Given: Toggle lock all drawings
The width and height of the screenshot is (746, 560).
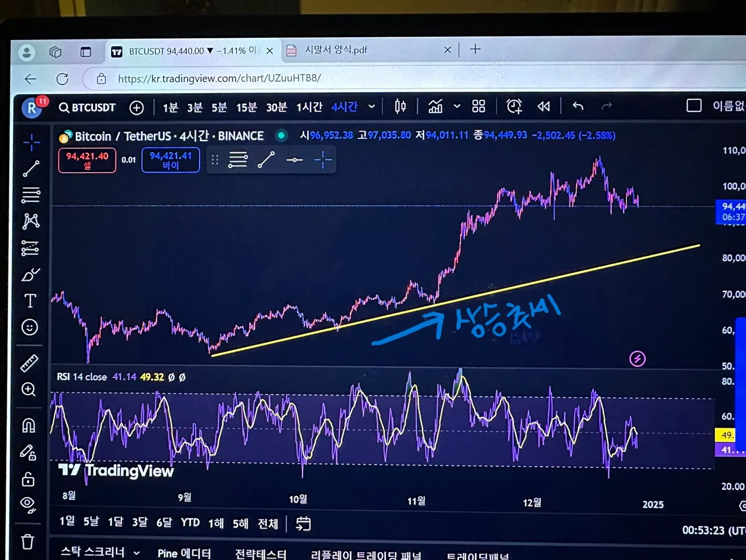Looking at the screenshot, I should pyautogui.click(x=28, y=479).
